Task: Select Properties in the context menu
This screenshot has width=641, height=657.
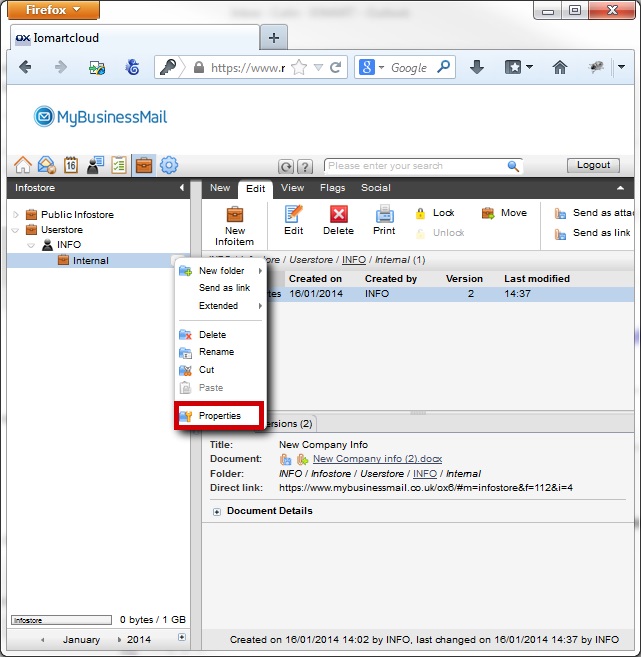Action: 219,416
